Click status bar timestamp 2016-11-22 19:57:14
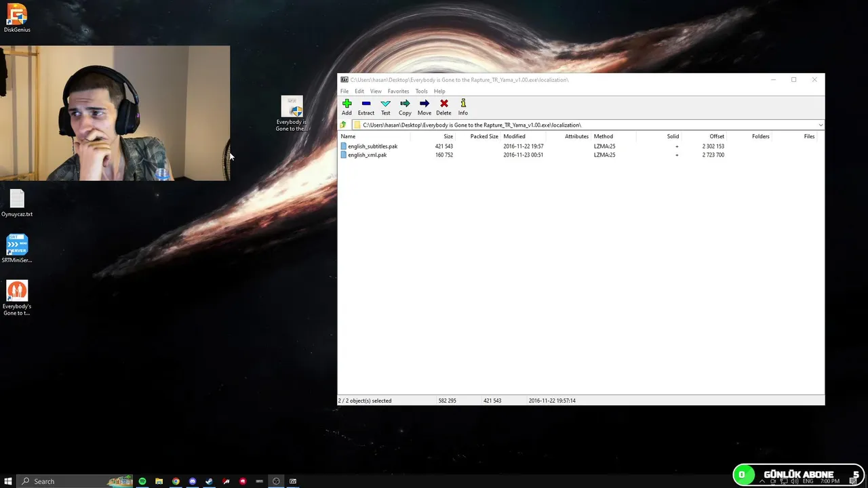This screenshot has height=488, width=868. pos(552,401)
